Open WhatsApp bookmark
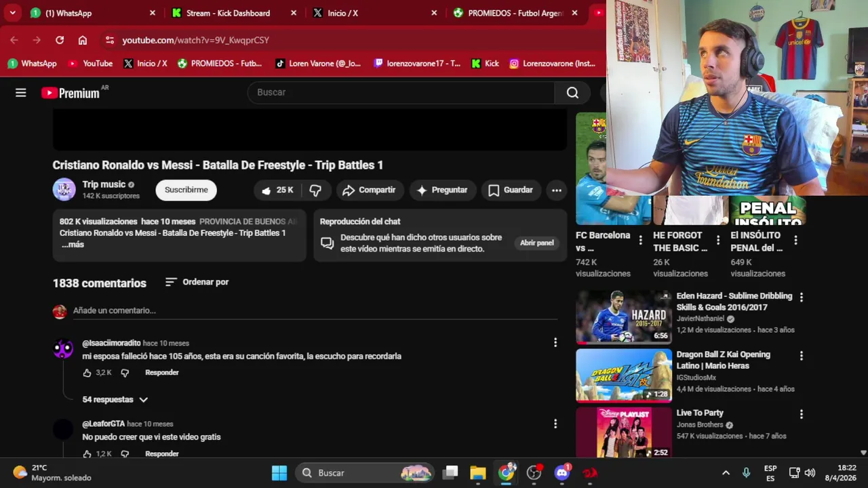The image size is (868, 488). pyautogui.click(x=32, y=63)
